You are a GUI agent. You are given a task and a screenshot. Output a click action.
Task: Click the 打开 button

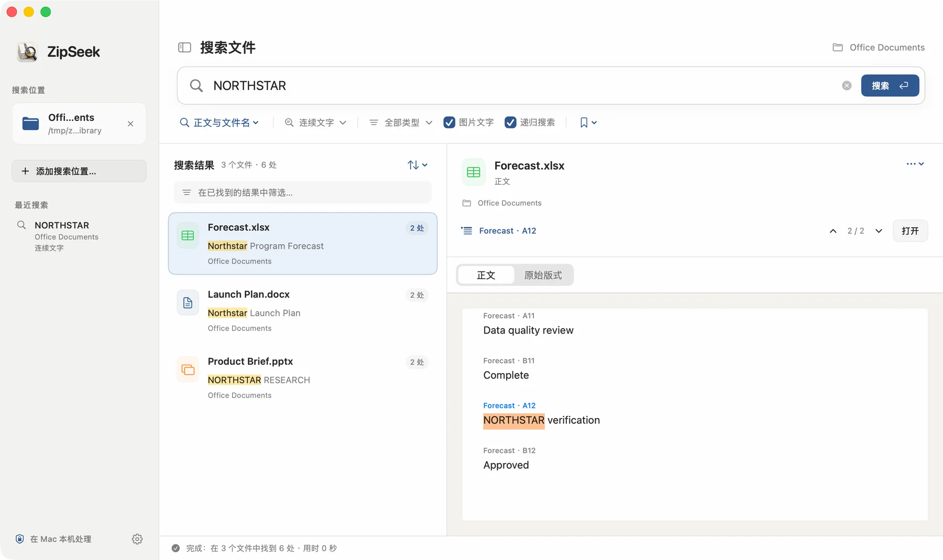pos(910,231)
